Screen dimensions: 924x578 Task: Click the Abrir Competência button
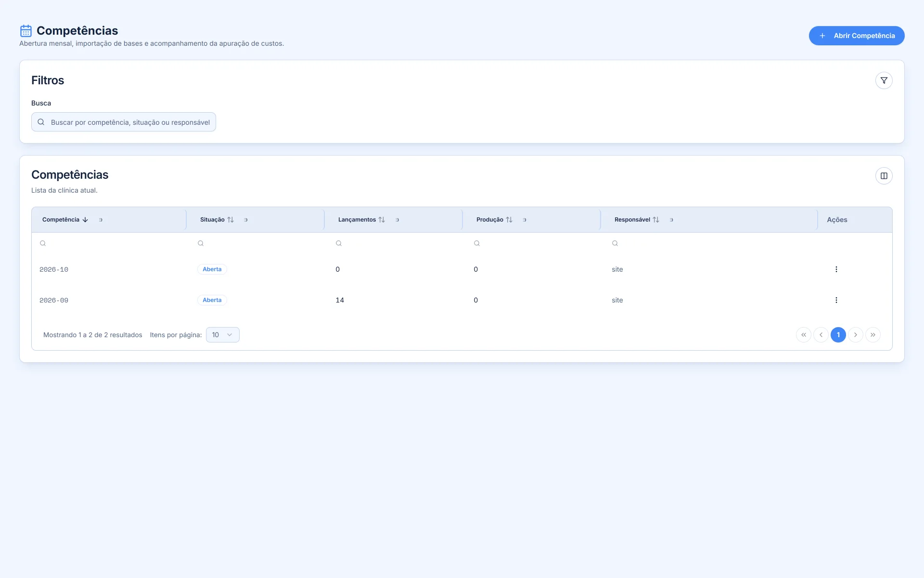856,36
